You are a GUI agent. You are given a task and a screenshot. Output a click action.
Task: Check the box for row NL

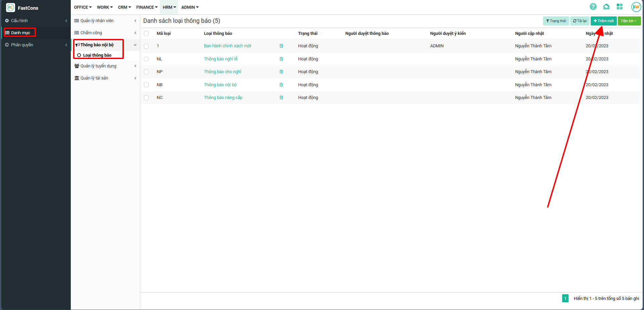tap(146, 59)
